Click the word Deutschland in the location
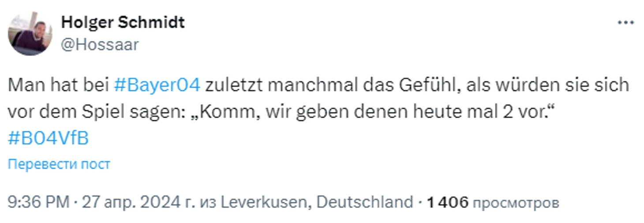The image size is (644, 223). coord(365,203)
